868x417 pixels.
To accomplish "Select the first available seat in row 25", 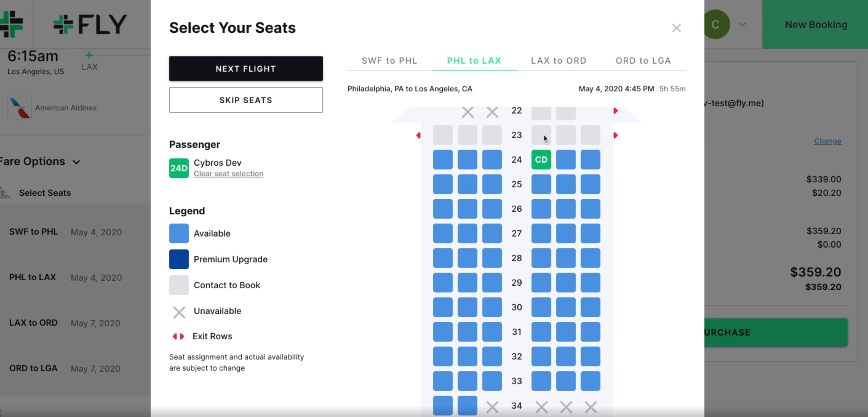I will point(443,184).
